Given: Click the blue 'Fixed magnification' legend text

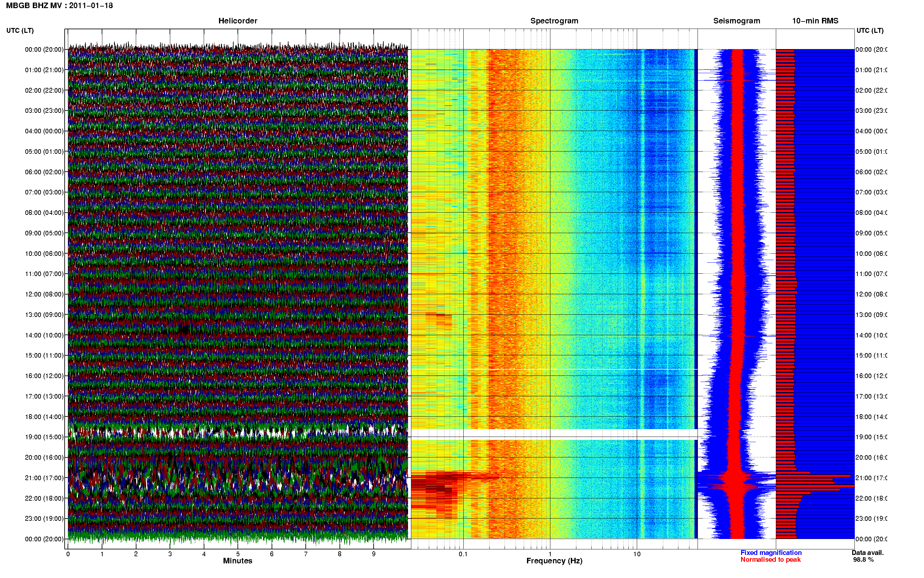Looking at the screenshot, I should point(771,553).
